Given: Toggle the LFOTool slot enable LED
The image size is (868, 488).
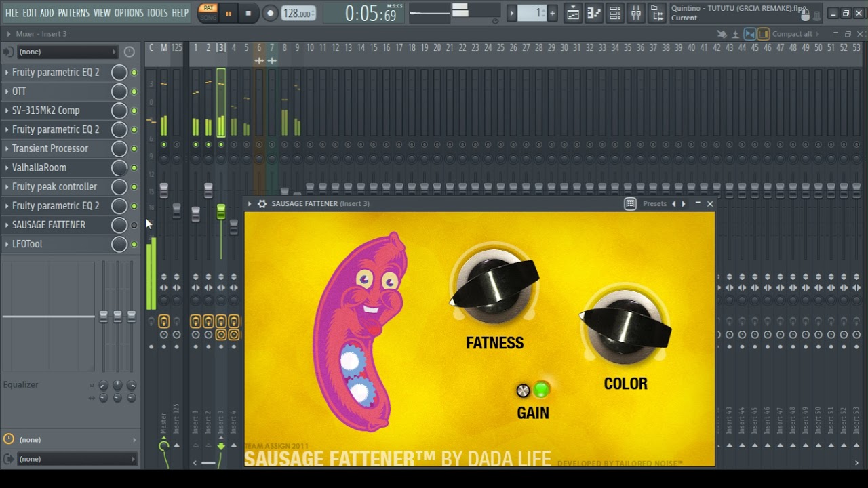Looking at the screenshot, I should point(134,244).
